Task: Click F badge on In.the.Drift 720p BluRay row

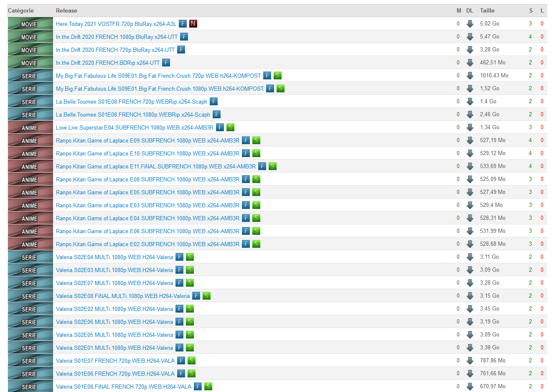Action: coord(181,50)
